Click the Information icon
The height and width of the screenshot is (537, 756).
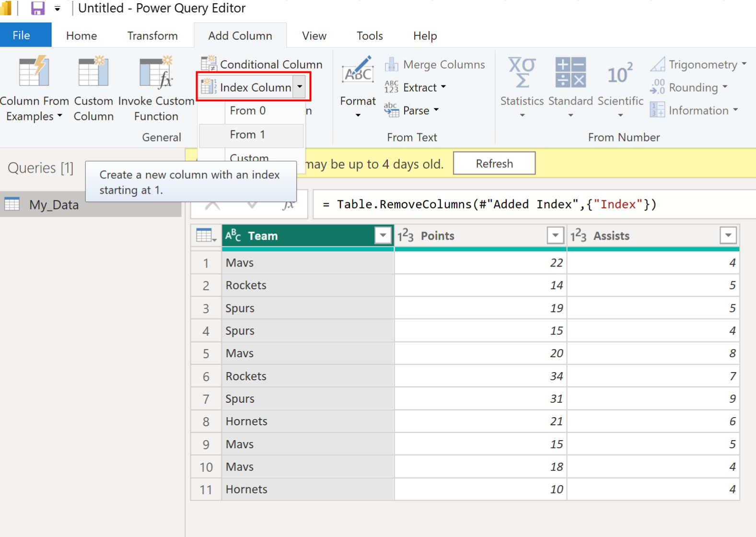(657, 110)
